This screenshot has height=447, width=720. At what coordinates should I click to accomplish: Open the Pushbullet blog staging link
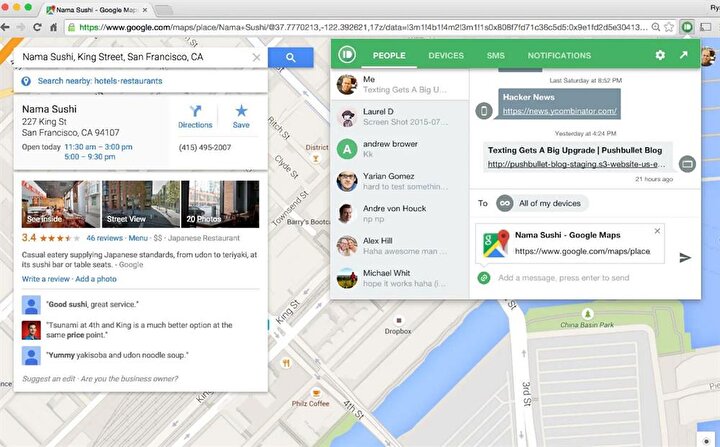[576, 164]
